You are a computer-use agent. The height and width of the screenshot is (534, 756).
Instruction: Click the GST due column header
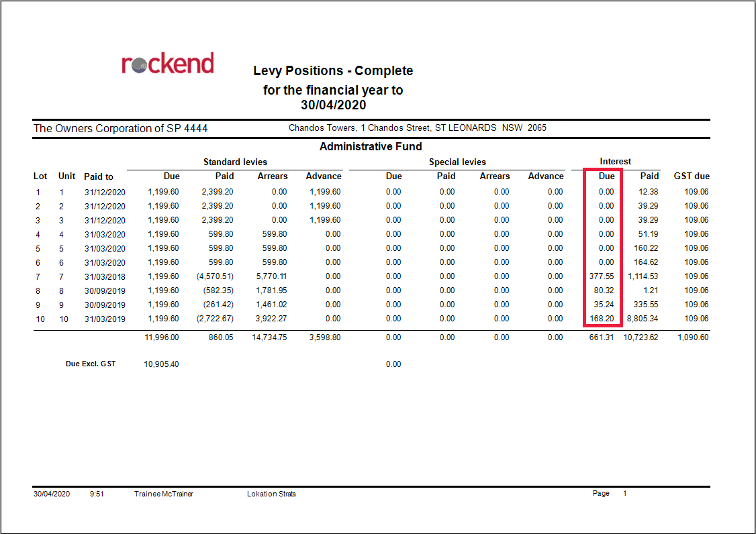tap(692, 176)
